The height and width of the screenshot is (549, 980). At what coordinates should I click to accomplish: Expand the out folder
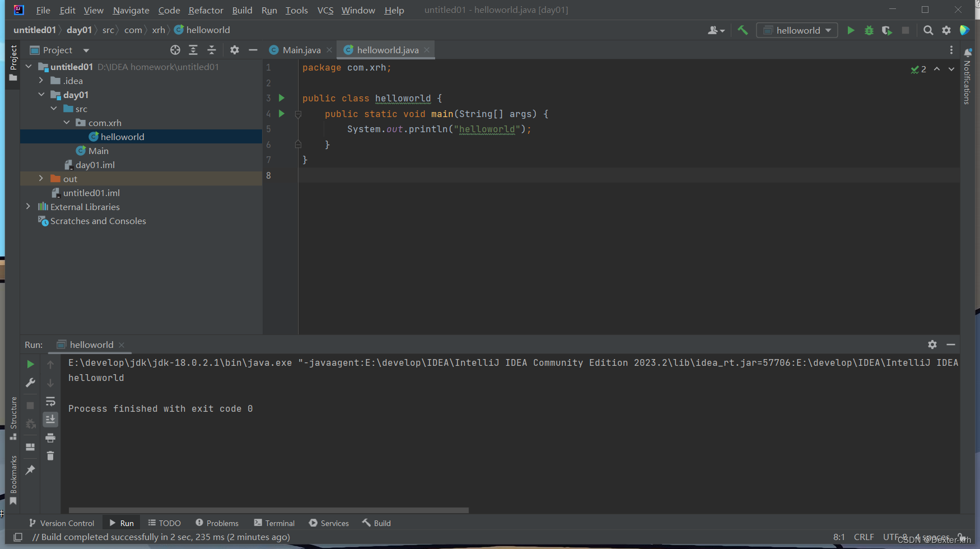[41, 178]
